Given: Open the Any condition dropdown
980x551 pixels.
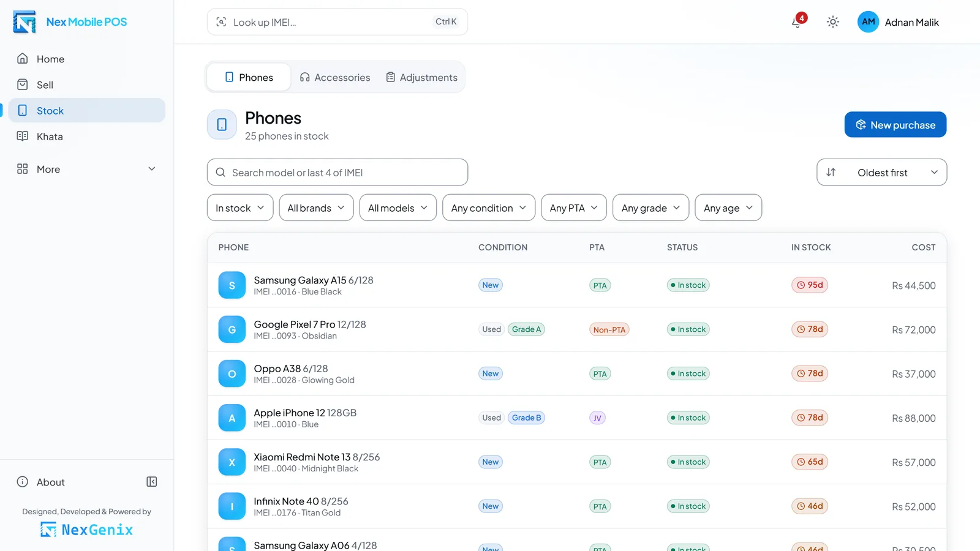Looking at the screenshot, I should click(489, 208).
